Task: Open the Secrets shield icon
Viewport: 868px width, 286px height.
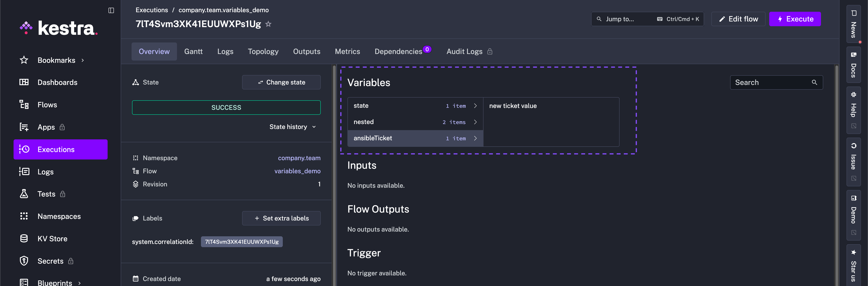Action: pos(24,261)
